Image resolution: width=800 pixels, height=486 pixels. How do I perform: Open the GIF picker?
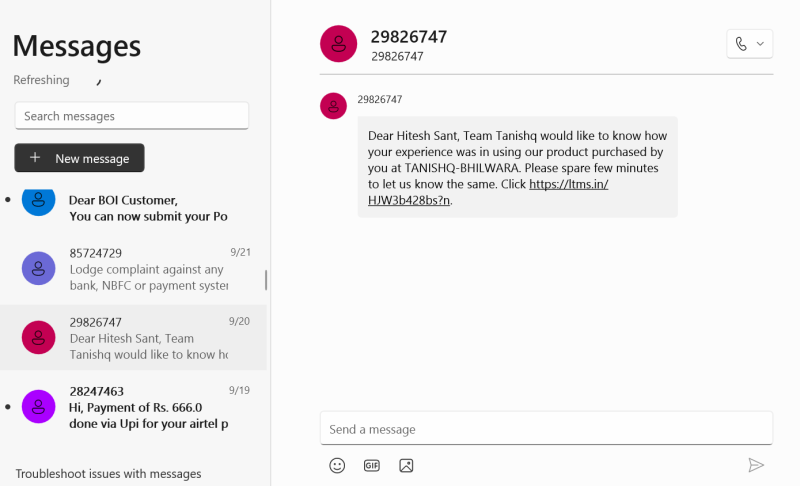pyautogui.click(x=372, y=465)
